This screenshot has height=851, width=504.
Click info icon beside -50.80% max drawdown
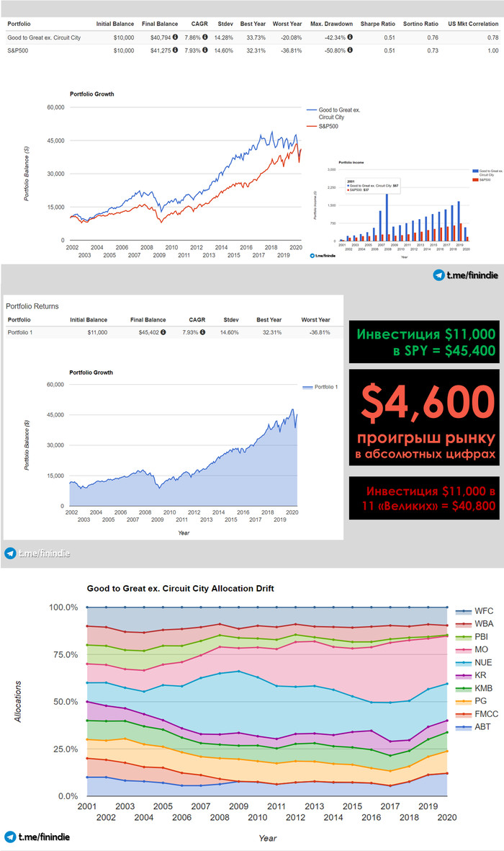(350, 50)
